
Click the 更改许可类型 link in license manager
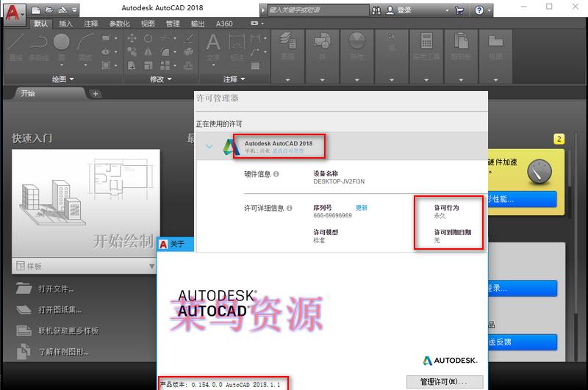[x=288, y=151]
